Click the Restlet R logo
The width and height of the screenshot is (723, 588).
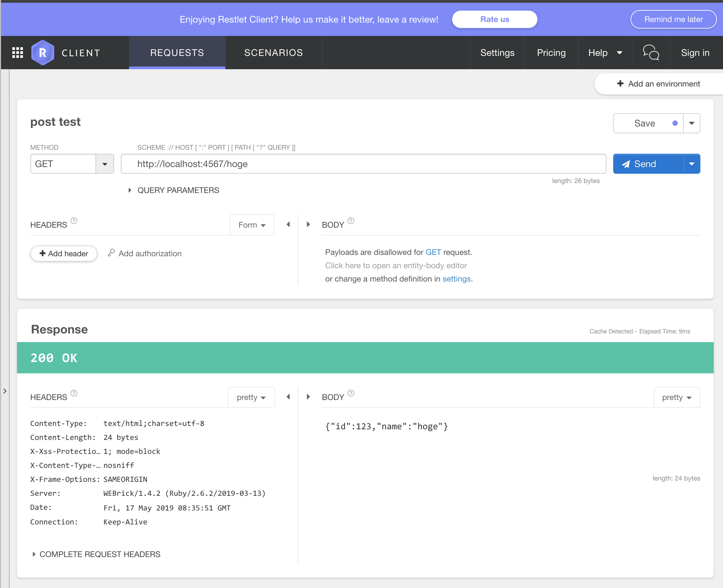pos(43,53)
